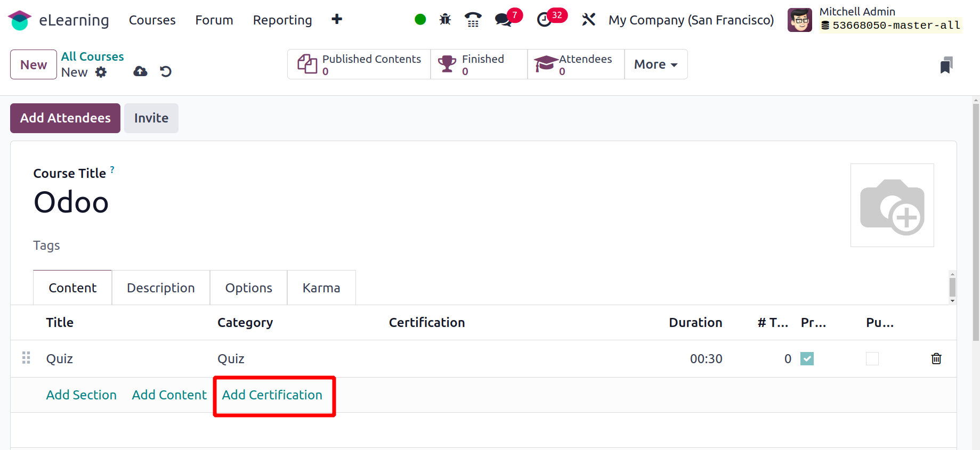Open activities clock with 32 badge
980x450 pixels.
[551, 18]
